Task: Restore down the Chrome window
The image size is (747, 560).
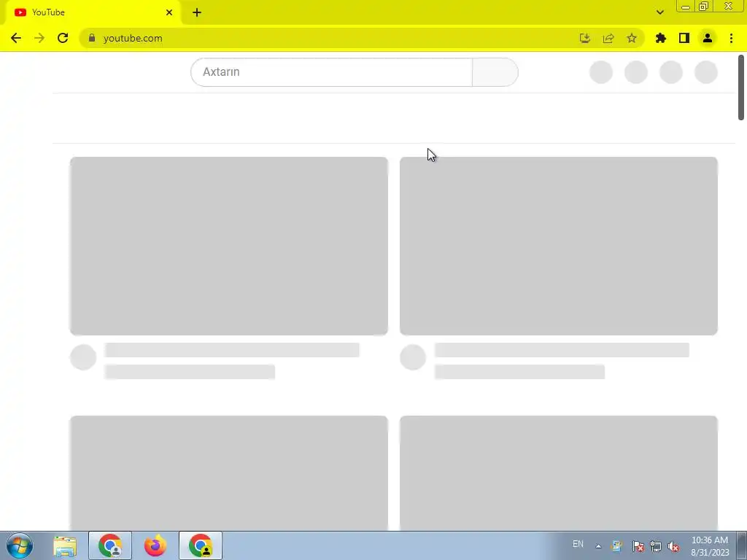Action: click(x=704, y=7)
